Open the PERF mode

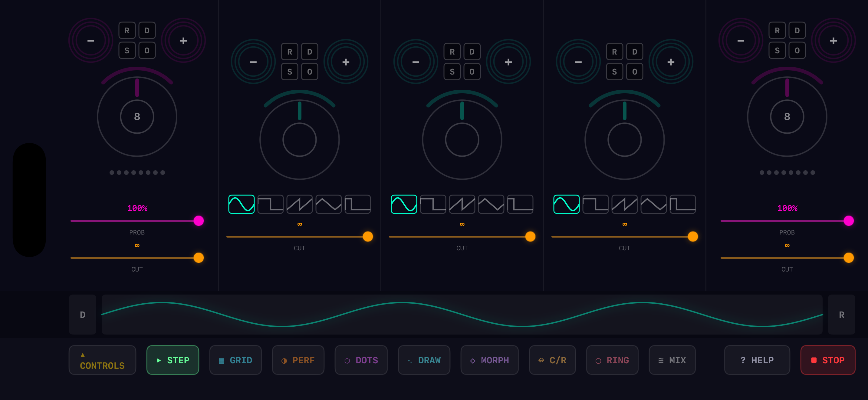298,360
